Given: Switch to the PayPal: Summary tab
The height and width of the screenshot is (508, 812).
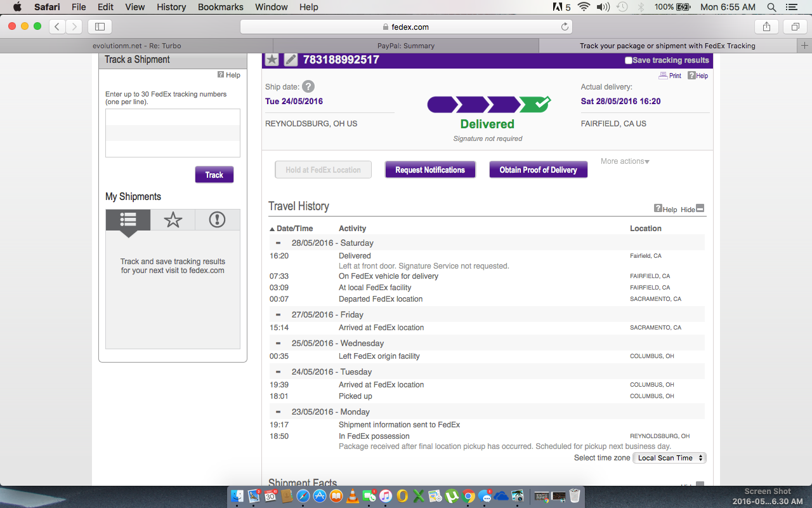Looking at the screenshot, I should point(405,46).
